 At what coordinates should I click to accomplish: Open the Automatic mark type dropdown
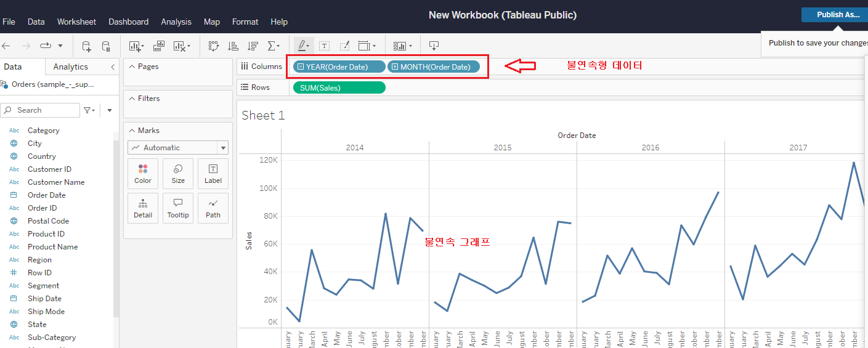coord(222,148)
